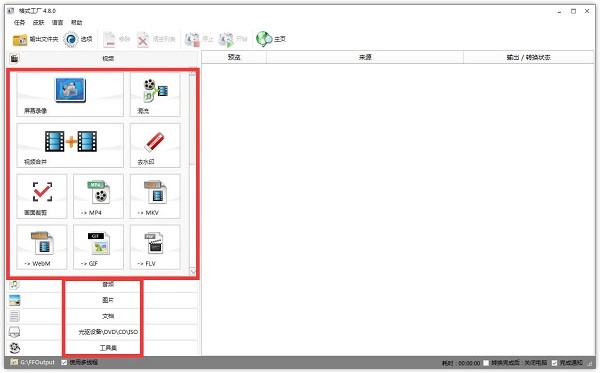
Task: Choose the -> MKV conversion tile
Action: tap(155, 196)
